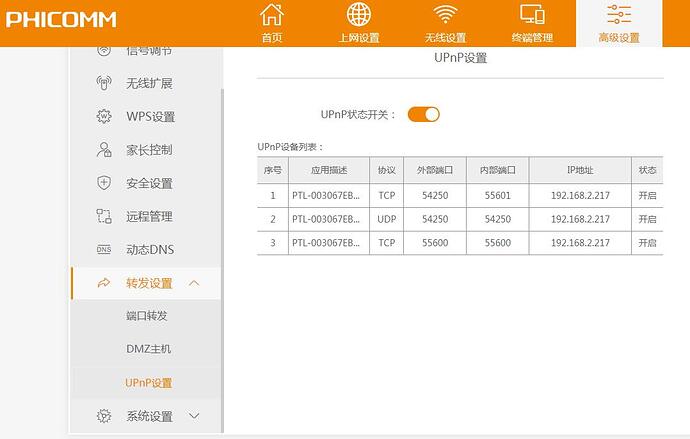The image size is (690, 439).
Task: Click the 转发设置 arrow icon
Action: point(104,283)
